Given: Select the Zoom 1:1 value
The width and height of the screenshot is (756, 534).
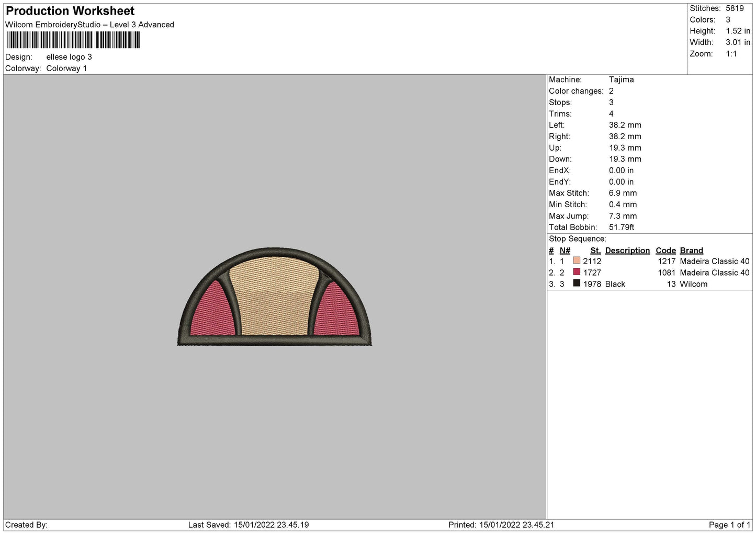Looking at the screenshot, I should 731,53.
